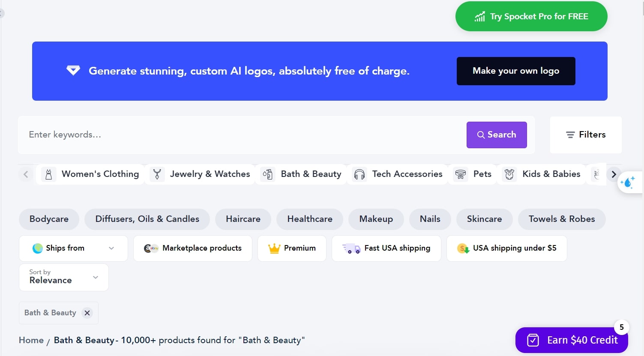Toggle Marketplace products filter
Screen dimensions: 644x356
[192, 248]
